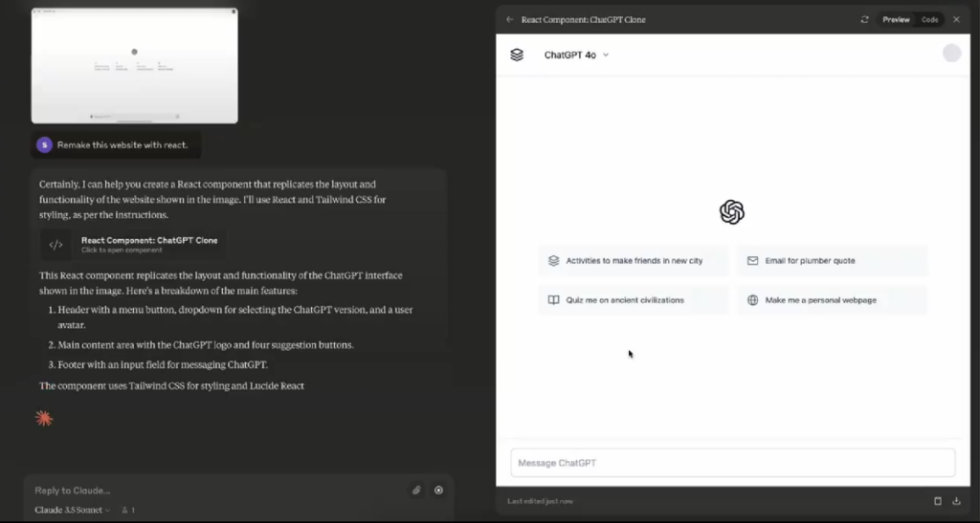
Task: Click the envelope icon on plumber quote card
Action: pyautogui.click(x=752, y=261)
